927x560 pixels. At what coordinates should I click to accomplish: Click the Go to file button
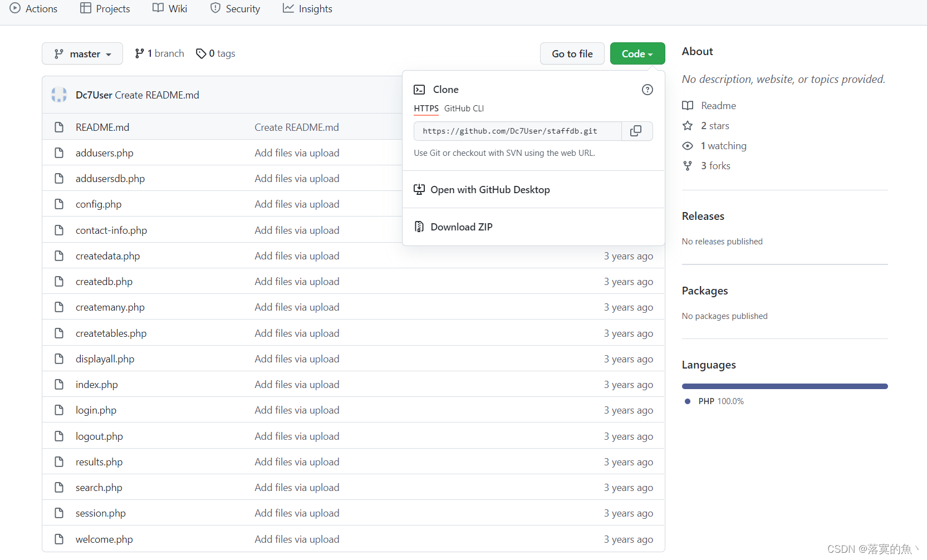tap(572, 53)
